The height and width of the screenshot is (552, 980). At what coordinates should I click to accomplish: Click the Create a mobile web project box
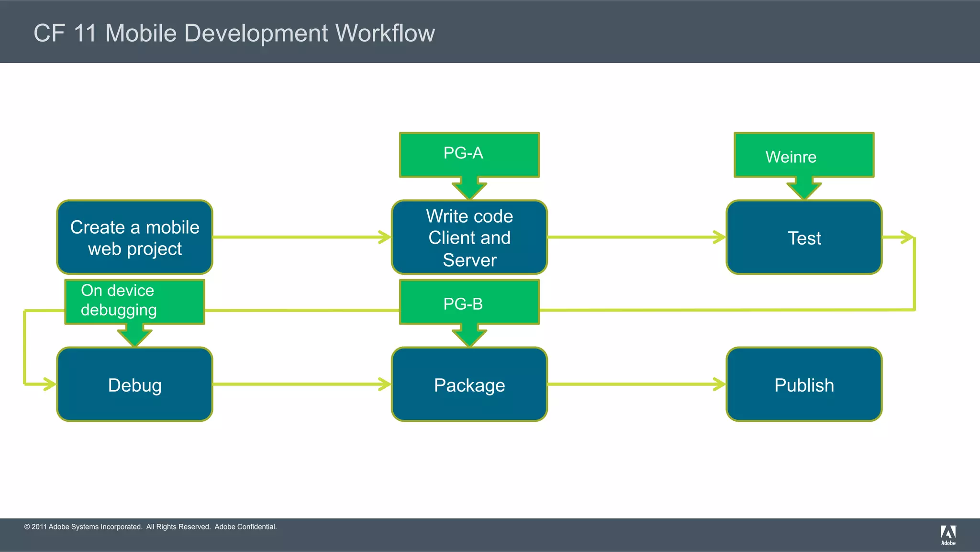134,237
